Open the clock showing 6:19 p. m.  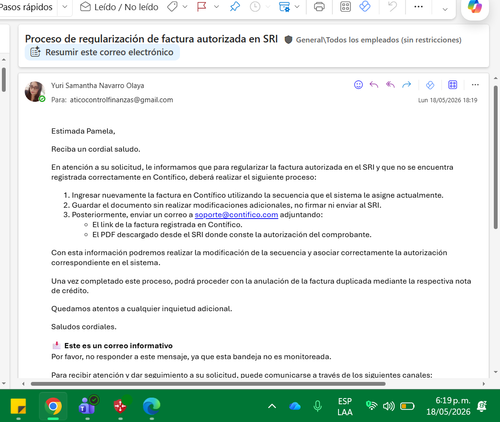click(x=448, y=406)
